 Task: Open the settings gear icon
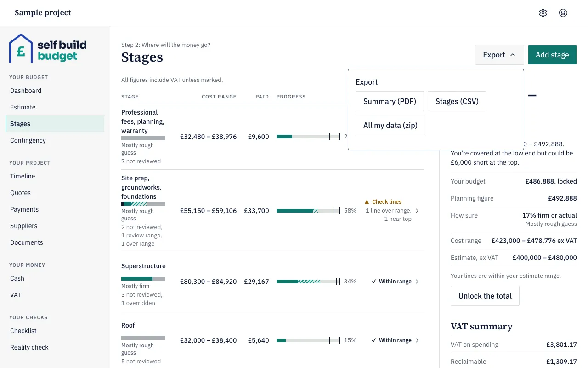pyautogui.click(x=543, y=13)
